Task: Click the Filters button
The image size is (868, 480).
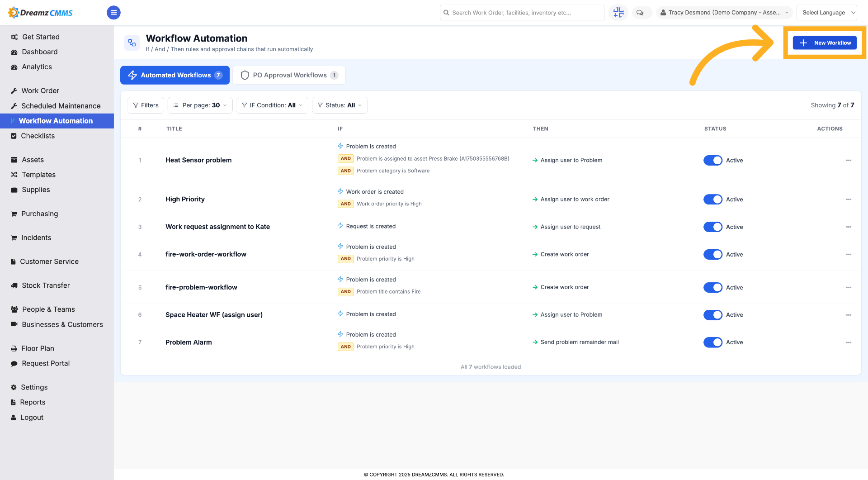Action: [146, 105]
